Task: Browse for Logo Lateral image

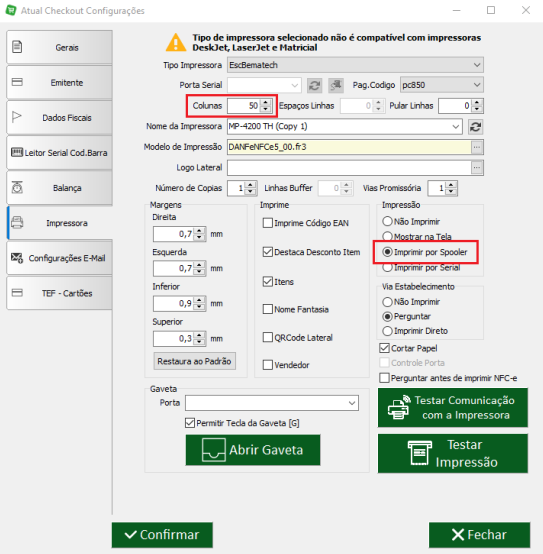Action: 477,168
